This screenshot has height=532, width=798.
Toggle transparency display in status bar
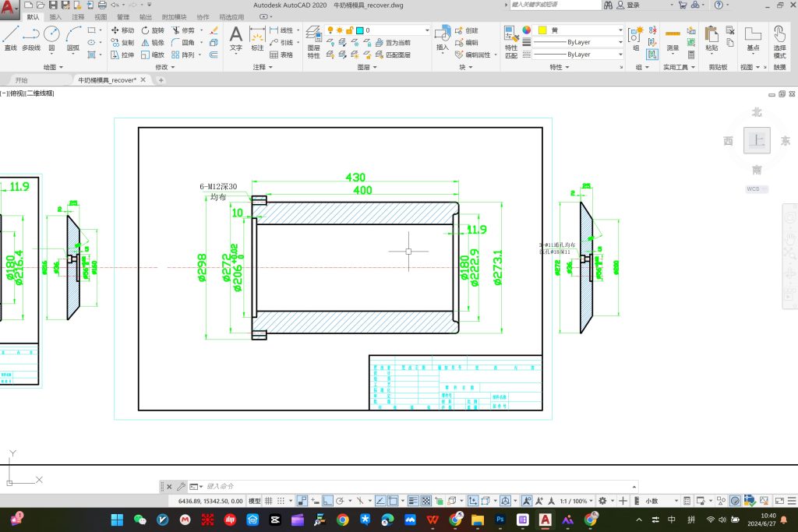click(x=426, y=501)
